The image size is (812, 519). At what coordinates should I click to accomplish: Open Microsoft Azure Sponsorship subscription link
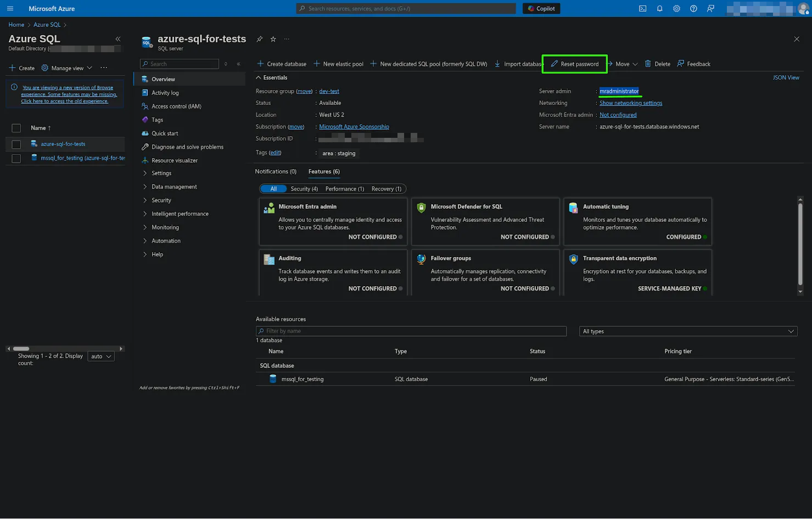354,126
